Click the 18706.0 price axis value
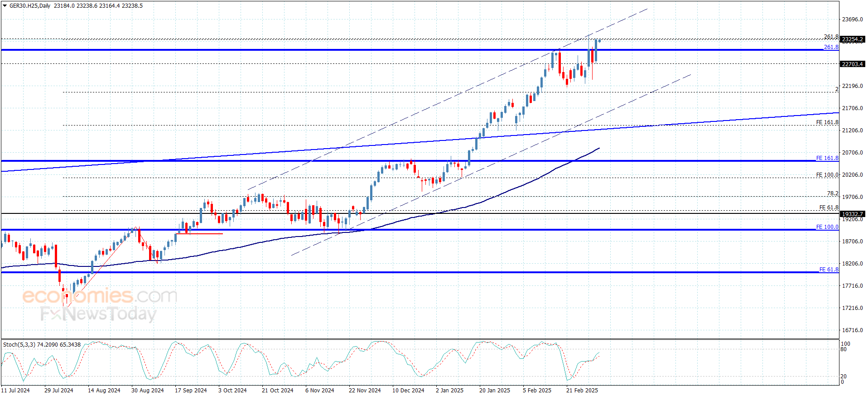Image resolution: width=868 pixels, height=396 pixels. click(x=852, y=241)
